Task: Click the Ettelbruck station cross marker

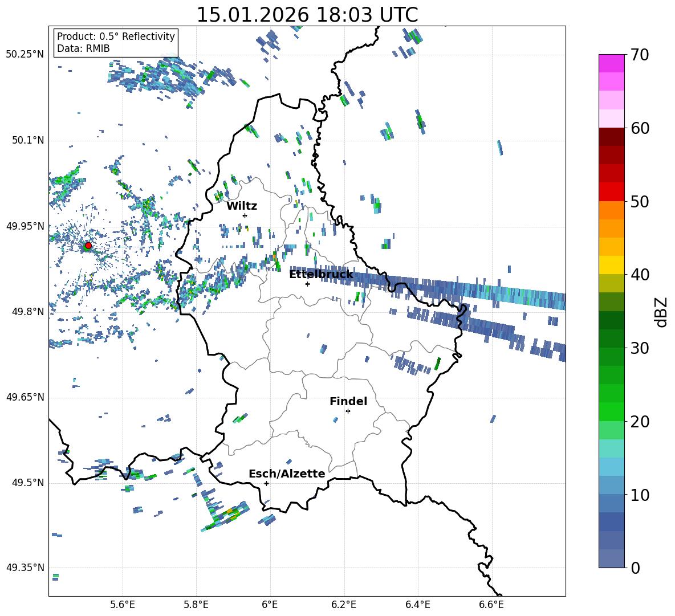Action: click(x=307, y=284)
